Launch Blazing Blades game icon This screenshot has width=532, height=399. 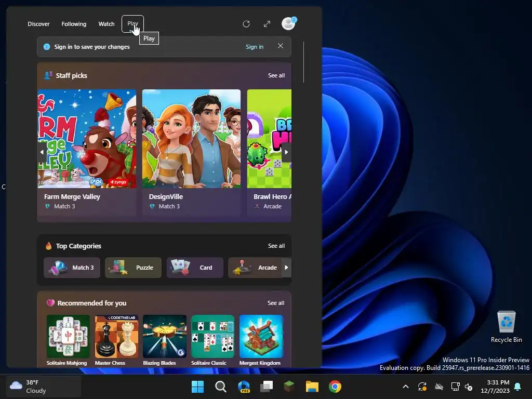(165, 336)
